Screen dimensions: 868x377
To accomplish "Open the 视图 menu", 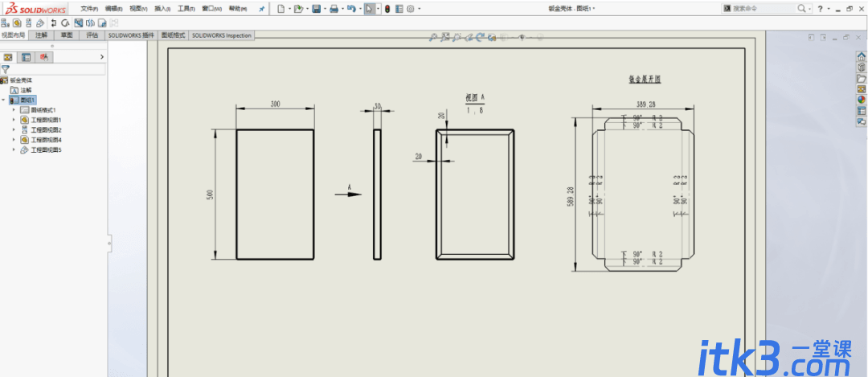I will coord(138,9).
